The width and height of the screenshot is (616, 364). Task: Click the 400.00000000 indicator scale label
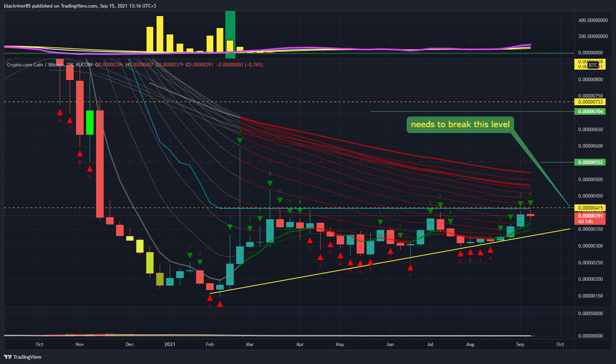pyautogui.click(x=593, y=20)
